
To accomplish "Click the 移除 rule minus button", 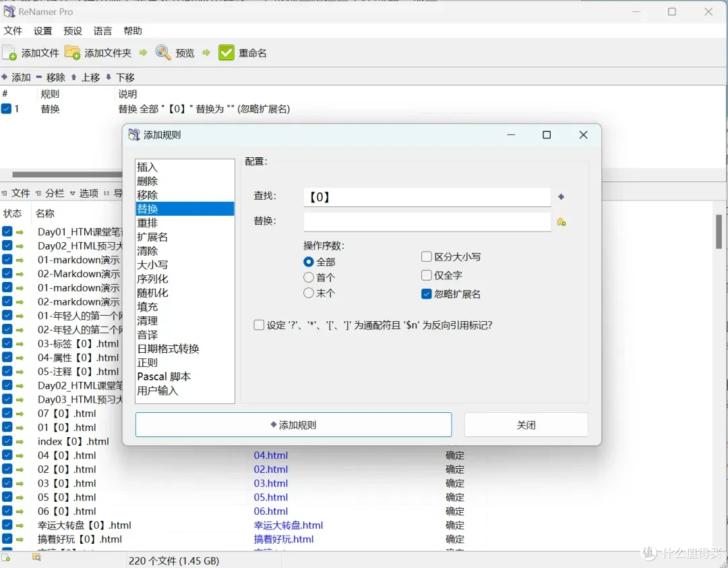I will click(x=51, y=77).
